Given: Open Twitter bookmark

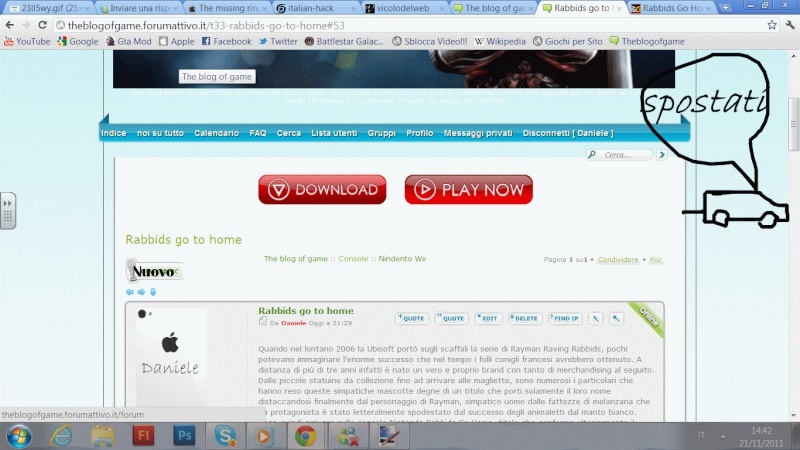Looking at the screenshot, I should click(x=278, y=41).
